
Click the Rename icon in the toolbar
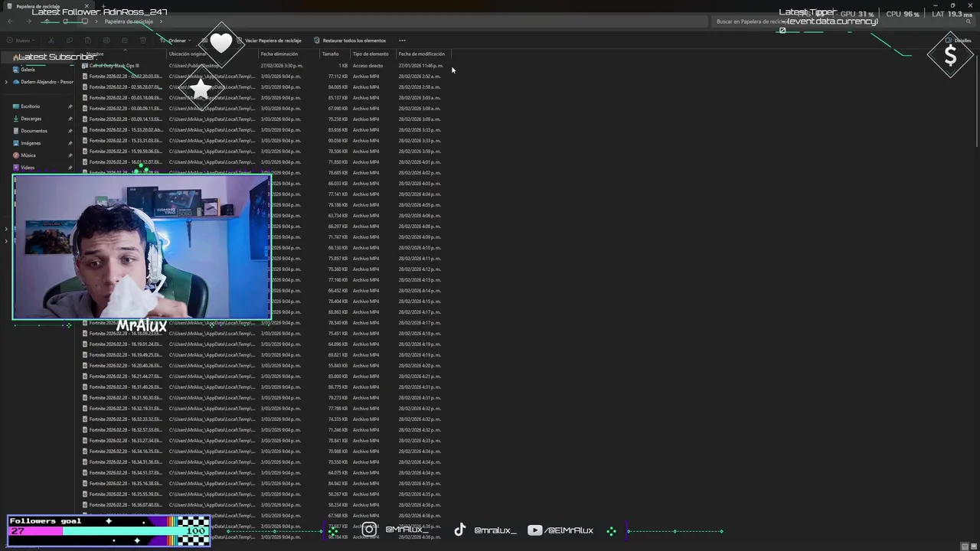pos(106,41)
